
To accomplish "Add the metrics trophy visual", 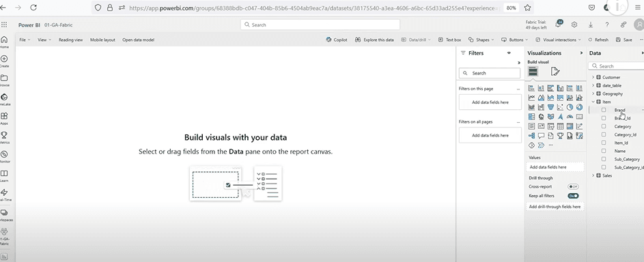I will point(560,135).
